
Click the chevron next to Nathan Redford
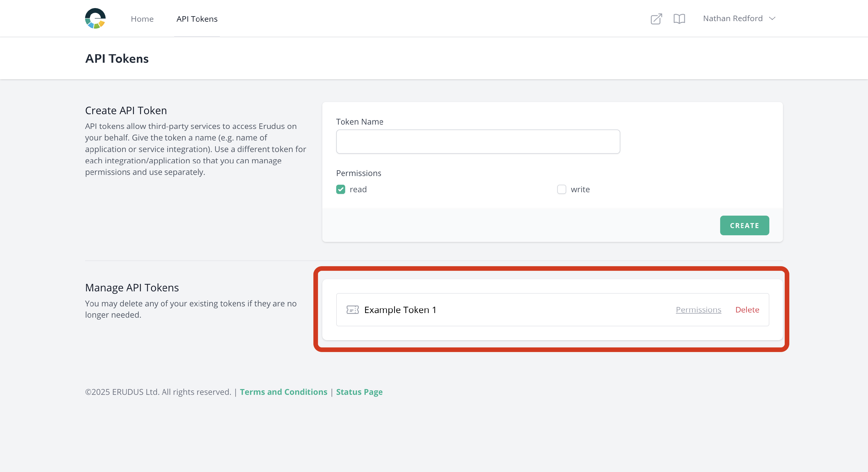[772, 19]
